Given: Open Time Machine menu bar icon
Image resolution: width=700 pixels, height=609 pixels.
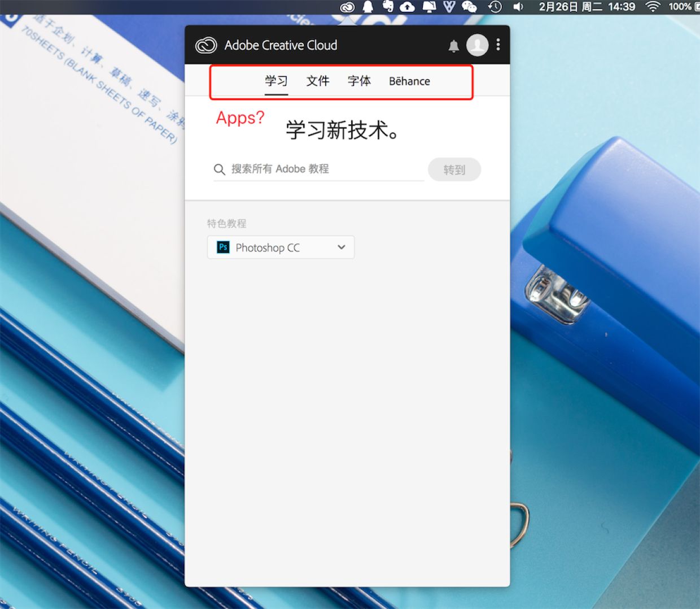Looking at the screenshot, I should pos(495,7).
